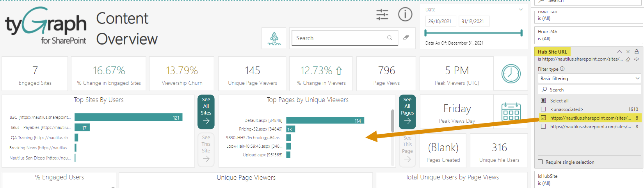
Task: Click the calendar icon beside Peak Views Day
Action: coord(511,111)
